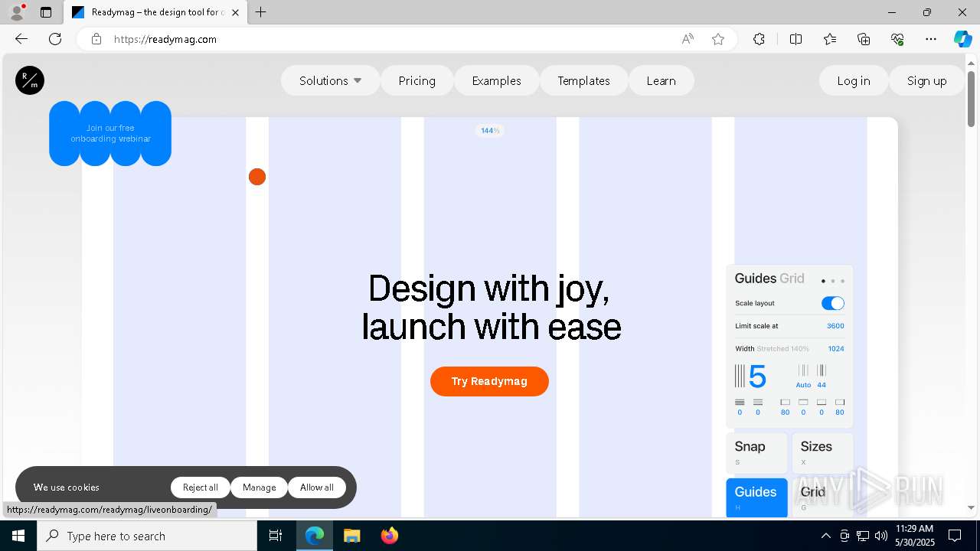Click the page vertical scrollbar thumb
The width and height of the screenshot is (980, 551).
(971, 98)
